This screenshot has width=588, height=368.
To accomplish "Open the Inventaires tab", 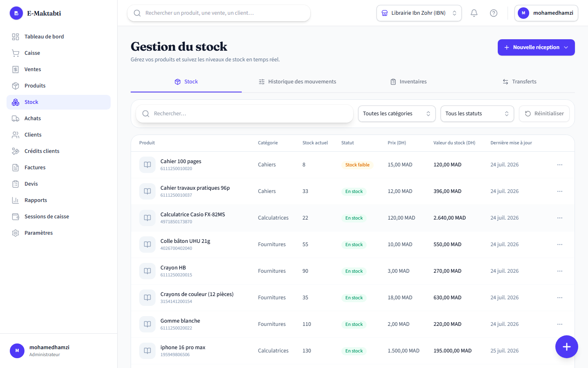I will click(408, 82).
